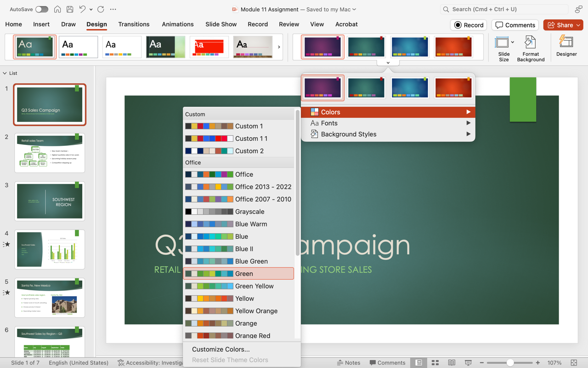The height and width of the screenshot is (368, 588).
Task: Zoom out with the minus icon
Action: (481, 362)
